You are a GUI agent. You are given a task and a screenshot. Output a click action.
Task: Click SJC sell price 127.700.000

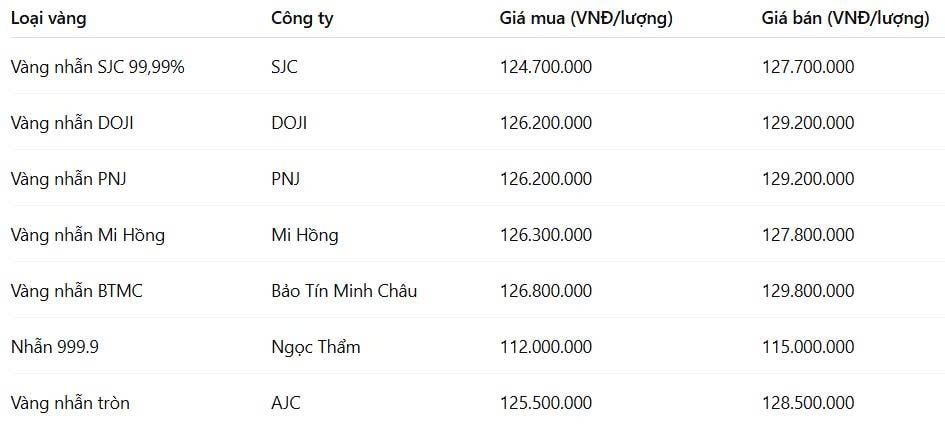(808, 67)
